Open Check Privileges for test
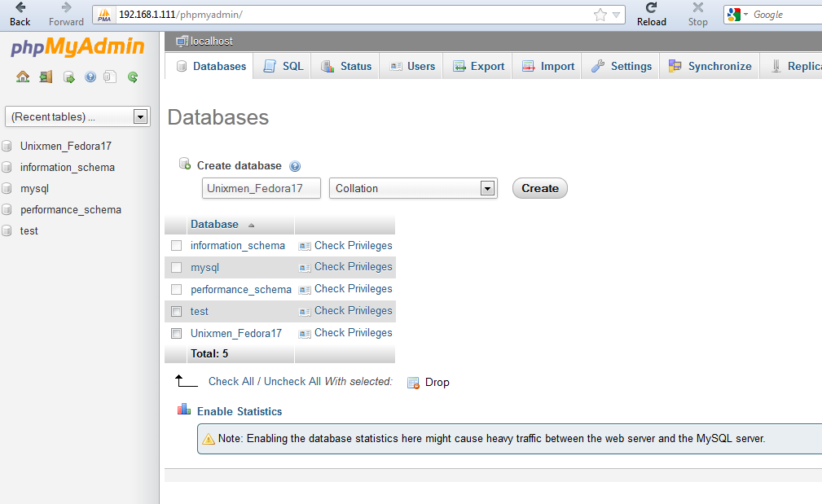This screenshot has height=504, width=822. [x=354, y=311]
